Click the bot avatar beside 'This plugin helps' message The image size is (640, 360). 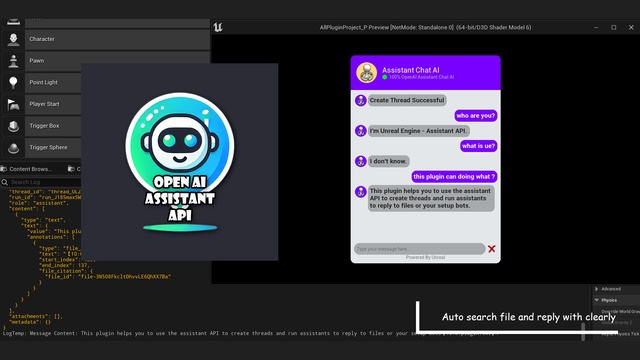360,191
